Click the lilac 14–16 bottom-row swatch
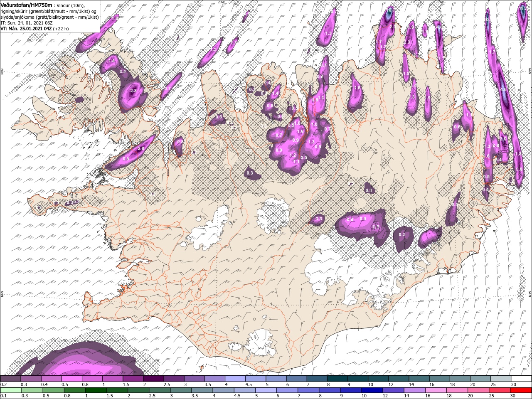Screen dimensions: 532x399 coord(414,390)
